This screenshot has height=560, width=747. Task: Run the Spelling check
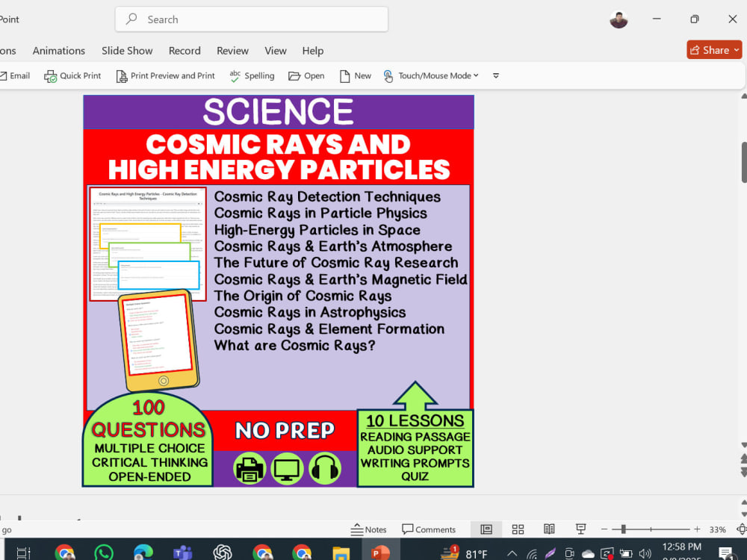click(252, 75)
